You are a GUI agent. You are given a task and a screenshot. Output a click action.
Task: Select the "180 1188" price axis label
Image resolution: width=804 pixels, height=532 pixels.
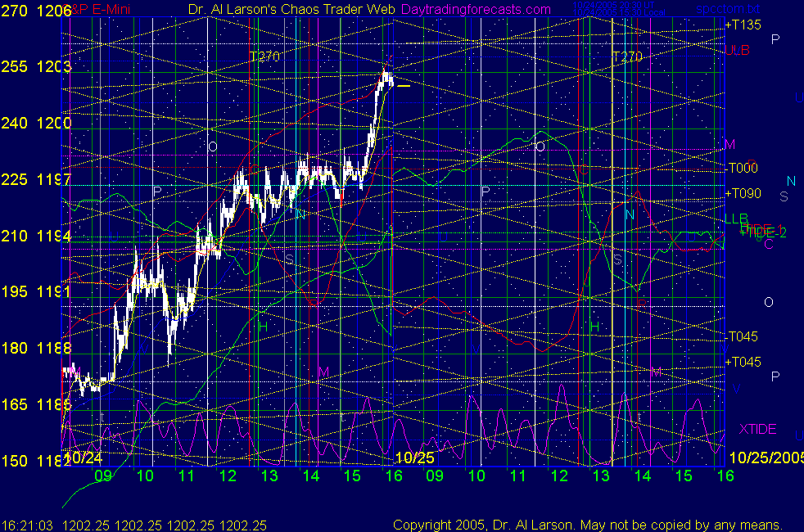click(36, 348)
